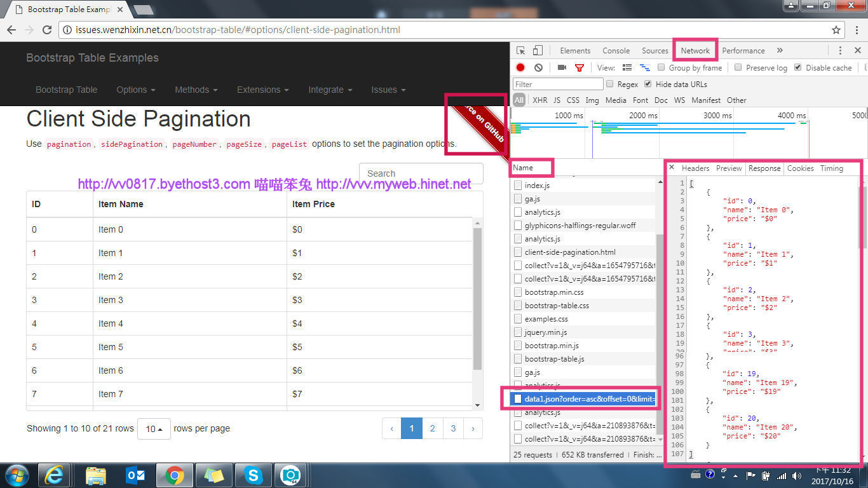Switch to the Elements tab
This screenshot has height=488, width=868.
(x=575, y=51)
